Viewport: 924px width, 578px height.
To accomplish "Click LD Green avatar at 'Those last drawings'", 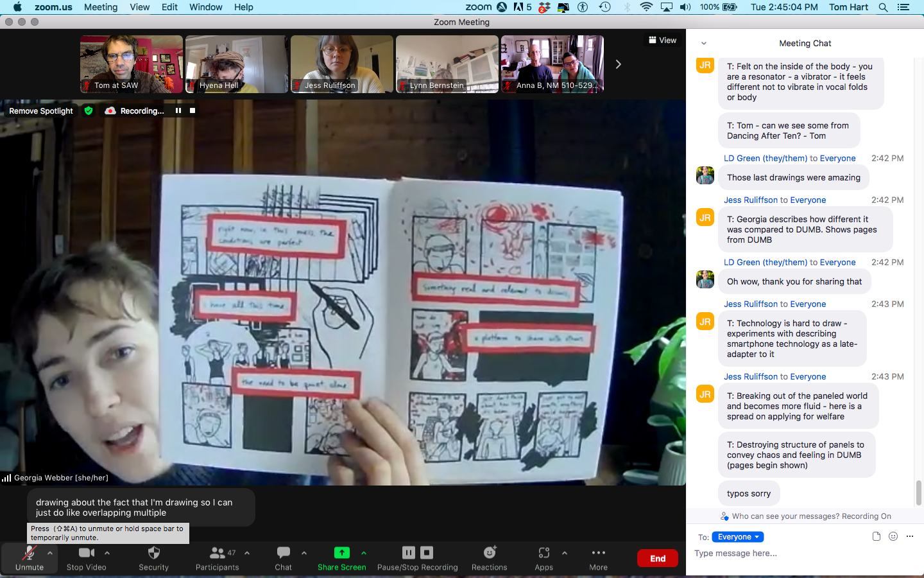I will pos(705,175).
